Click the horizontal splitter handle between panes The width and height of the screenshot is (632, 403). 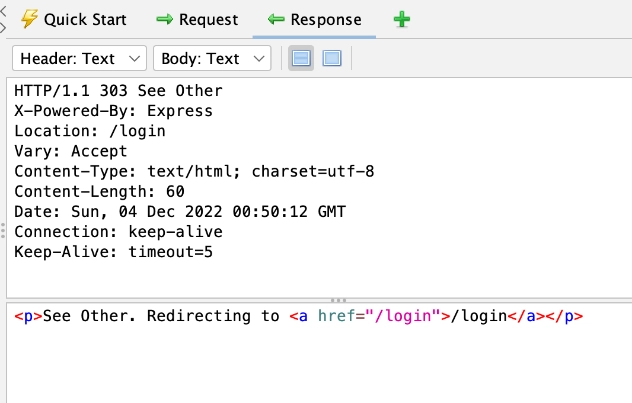click(x=339, y=300)
